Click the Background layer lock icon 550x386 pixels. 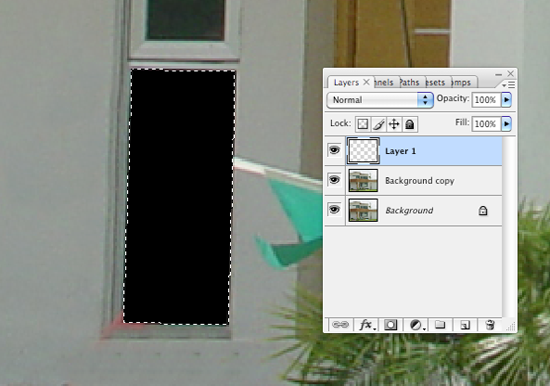tap(483, 211)
